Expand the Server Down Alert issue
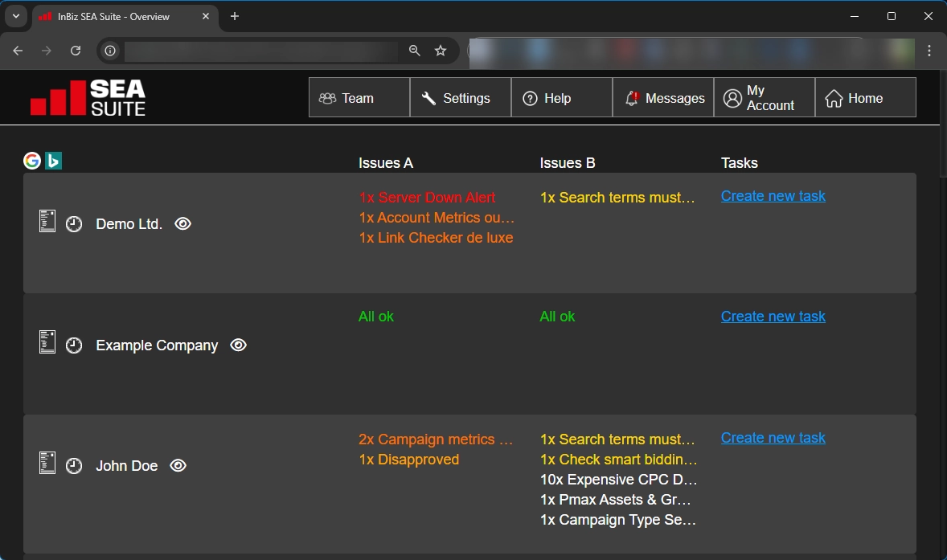 (428, 197)
